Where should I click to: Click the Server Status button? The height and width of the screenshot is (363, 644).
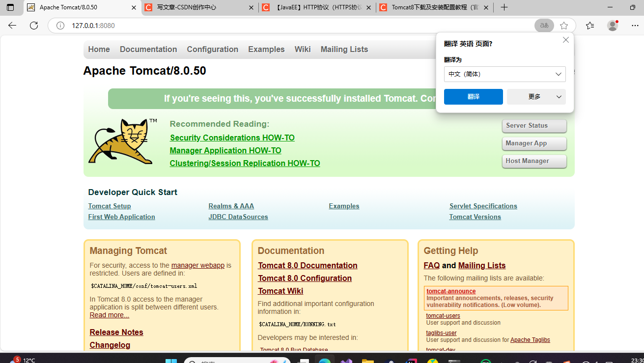tap(534, 126)
